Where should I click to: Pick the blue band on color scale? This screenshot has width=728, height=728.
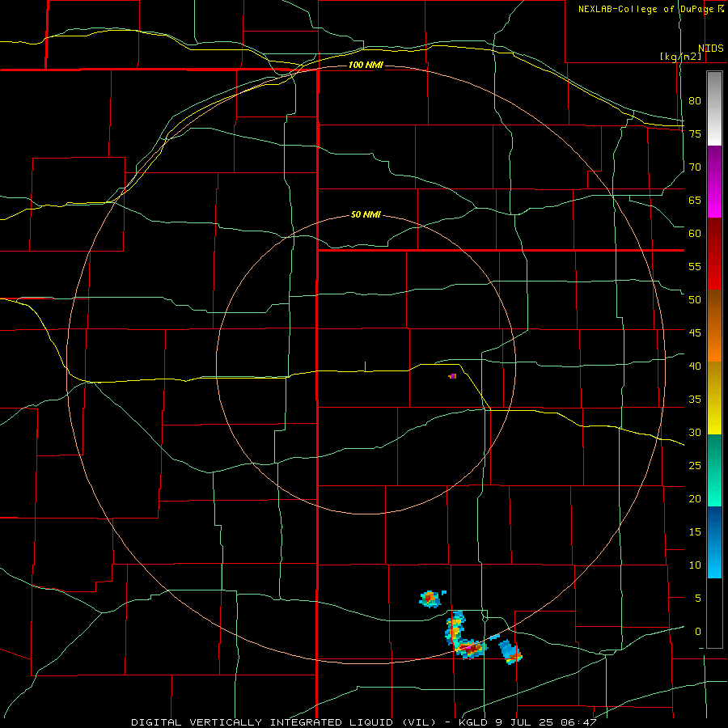tap(714, 542)
